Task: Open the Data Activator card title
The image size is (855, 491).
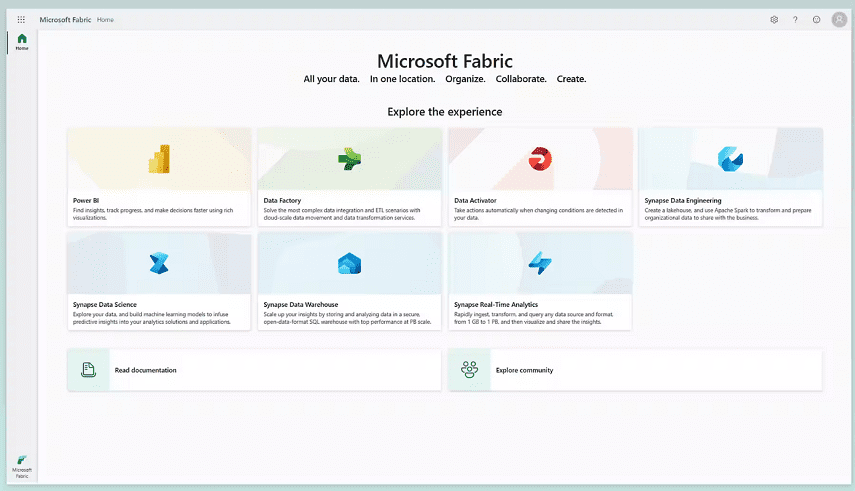Action: pos(475,200)
